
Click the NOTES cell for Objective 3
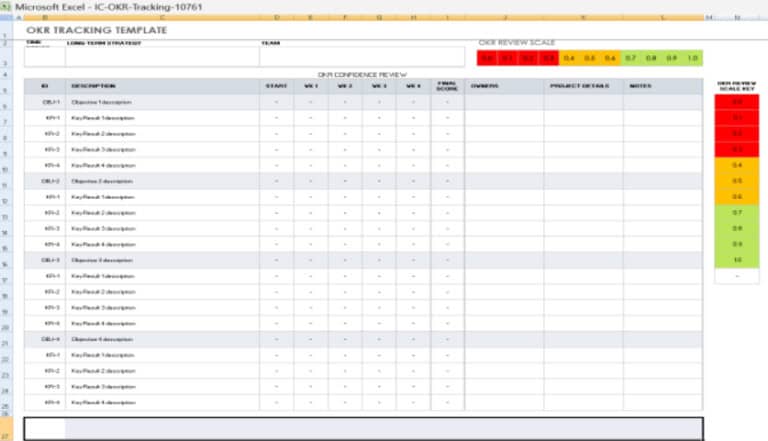click(663, 260)
